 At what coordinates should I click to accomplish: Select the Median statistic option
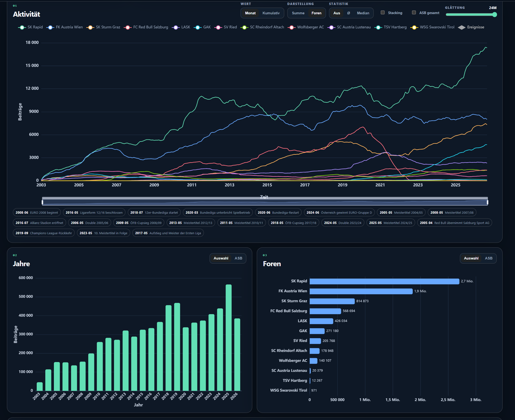pos(363,13)
